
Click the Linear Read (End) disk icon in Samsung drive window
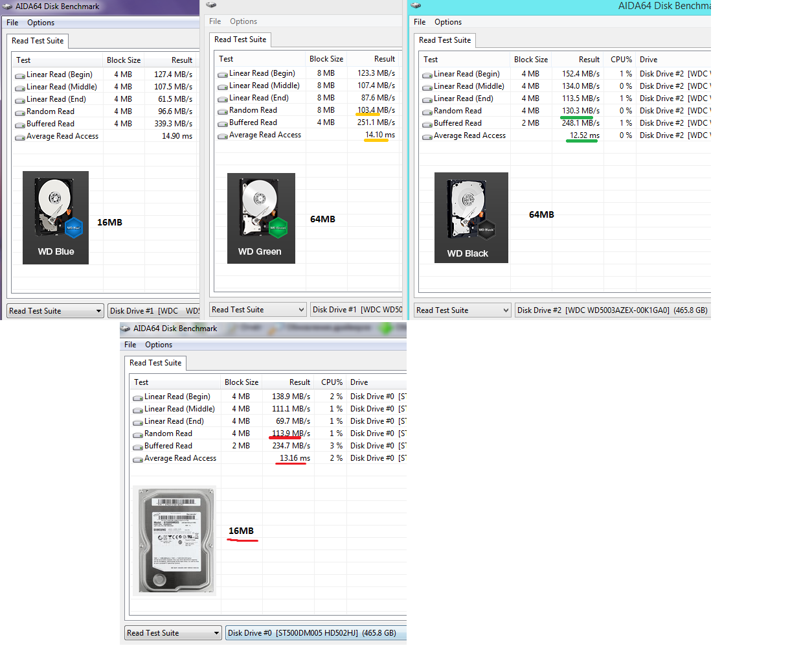tap(138, 422)
